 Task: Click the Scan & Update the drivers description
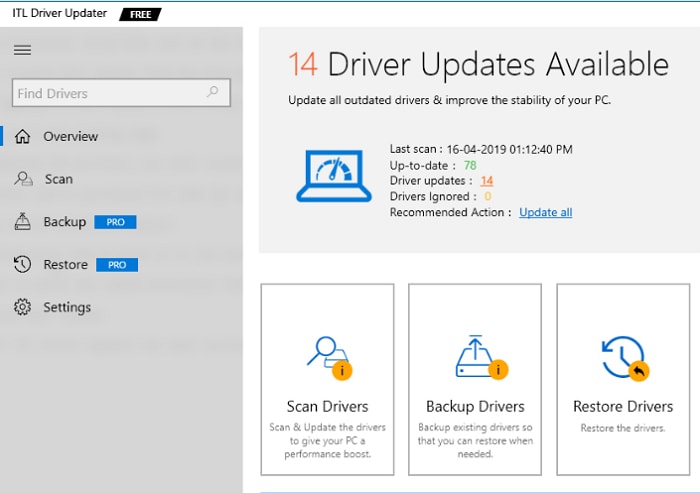[327, 441]
